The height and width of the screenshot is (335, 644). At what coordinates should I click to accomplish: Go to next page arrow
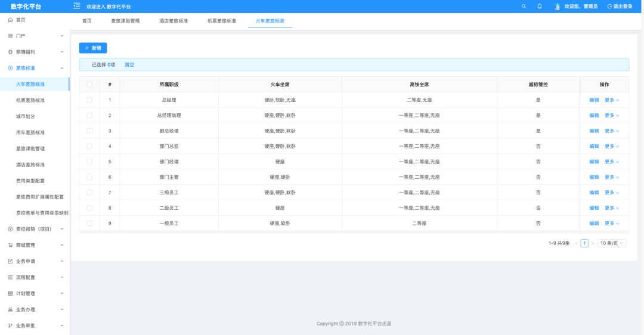point(592,243)
